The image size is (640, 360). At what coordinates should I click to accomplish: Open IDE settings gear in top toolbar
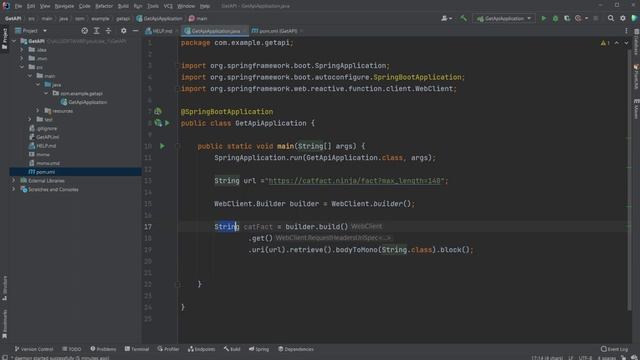622,18
